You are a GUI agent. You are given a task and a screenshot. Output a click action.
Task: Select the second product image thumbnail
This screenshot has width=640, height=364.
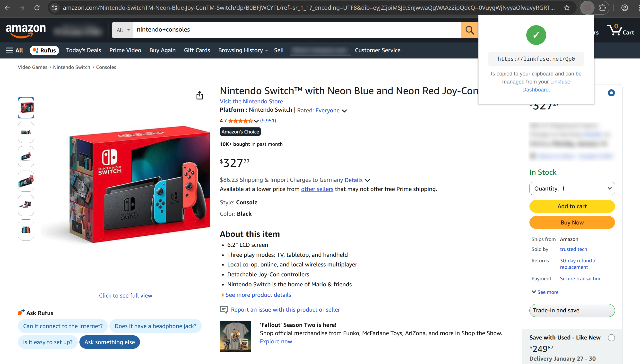(26, 132)
